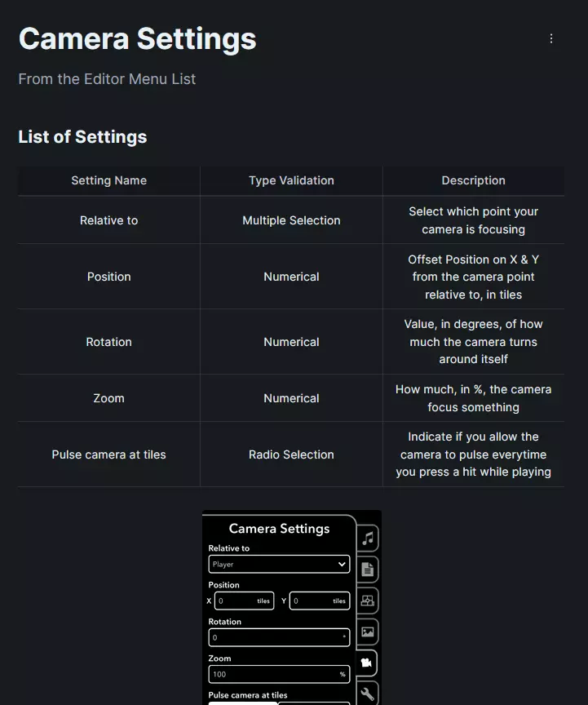This screenshot has height=705, width=588.
Task: Open the wrench tools tab icon
Action: [x=368, y=694]
